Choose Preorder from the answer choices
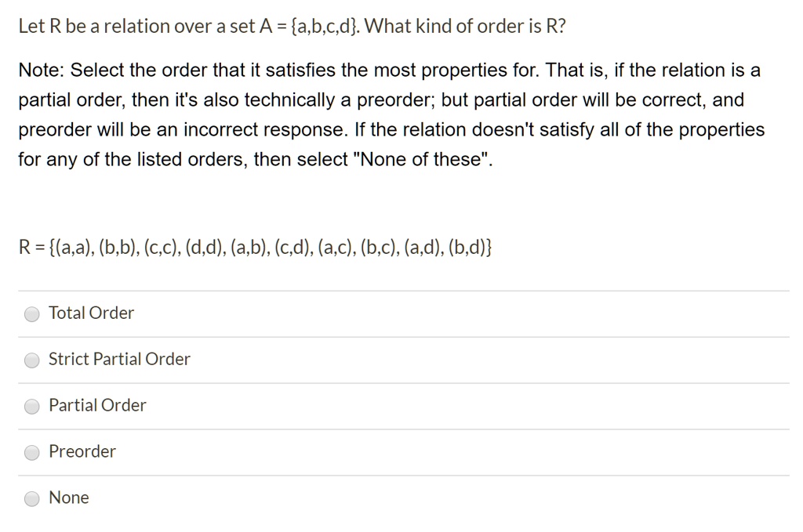 tap(31, 453)
